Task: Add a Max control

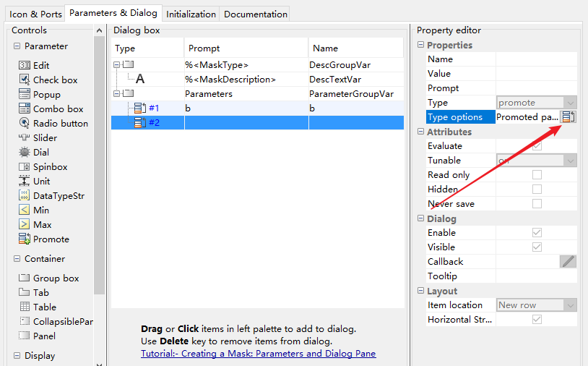Action: (35, 224)
